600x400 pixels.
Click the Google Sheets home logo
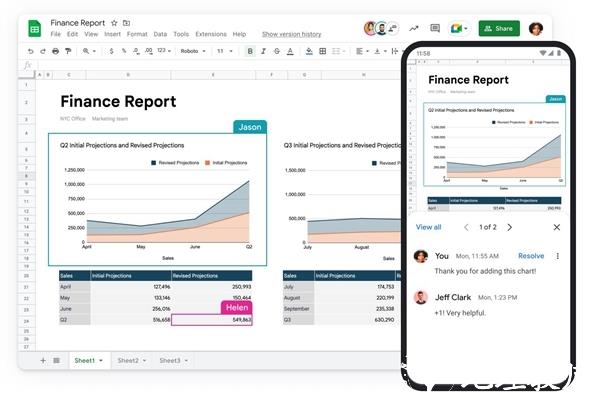pos(34,28)
